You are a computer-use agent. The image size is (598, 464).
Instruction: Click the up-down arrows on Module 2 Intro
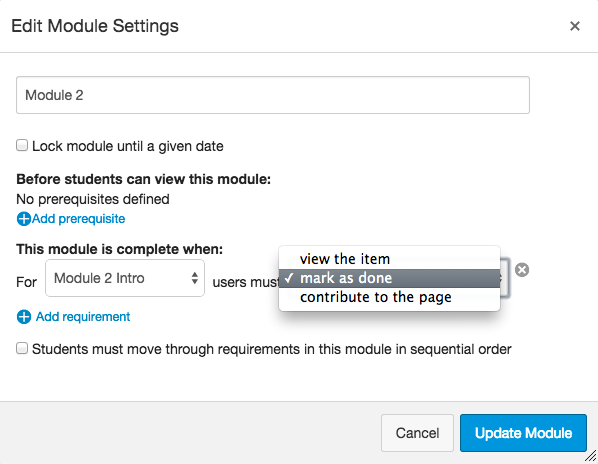pyautogui.click(x=195, y=278)
